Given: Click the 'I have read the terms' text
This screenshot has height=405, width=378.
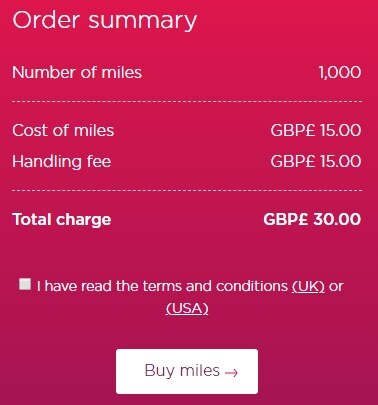Looking at the screenshot, I should pyautogui.click(x=88, y=286).
